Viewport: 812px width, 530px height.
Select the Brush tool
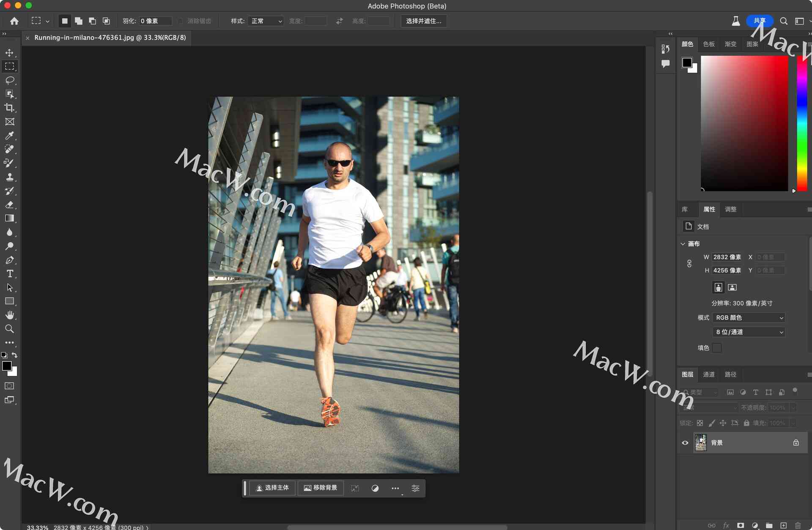tap(9, 163)
